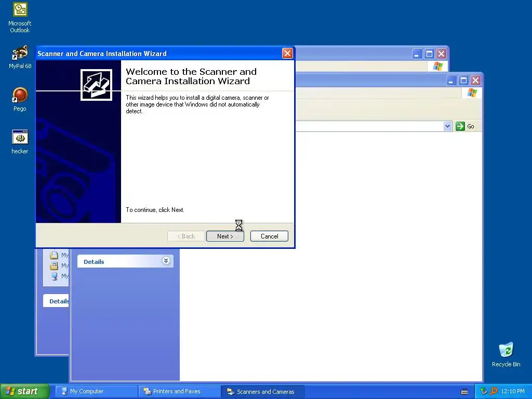
Task: Expand the Details panel in the front window
Action: point(166,261)
